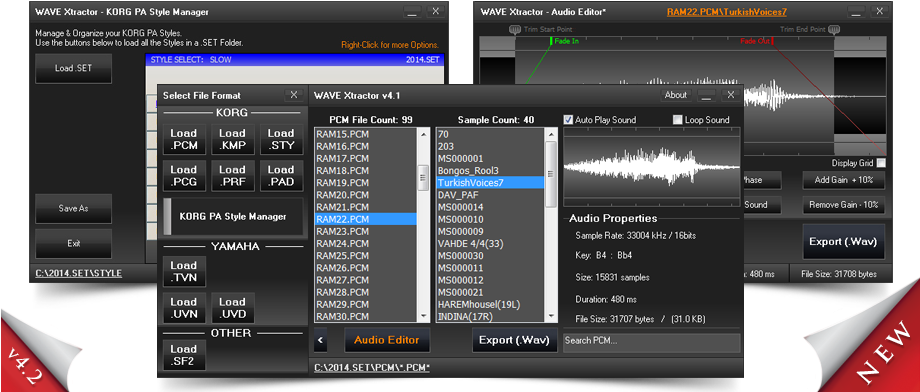
Task: Select TurkishVoices7 in the sample list
Action: pos(490,183)
